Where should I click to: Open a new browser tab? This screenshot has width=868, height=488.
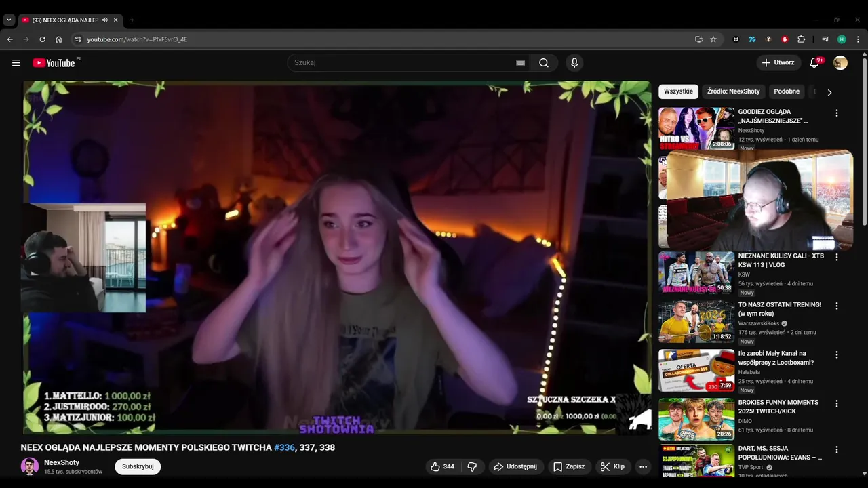(132, 20)
